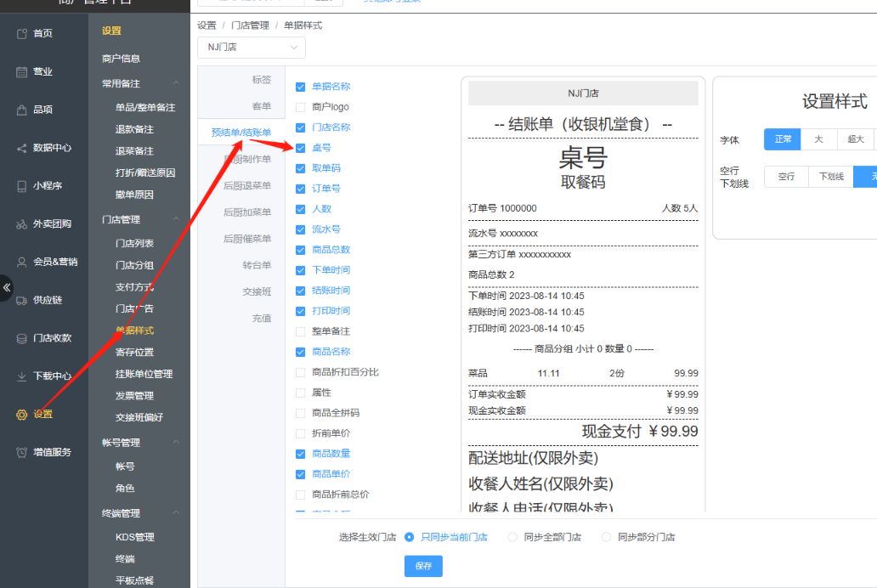Click 桌号 heading in receipt preview
Viewport: 877px width, 588px height.
(x=583, y=158)
